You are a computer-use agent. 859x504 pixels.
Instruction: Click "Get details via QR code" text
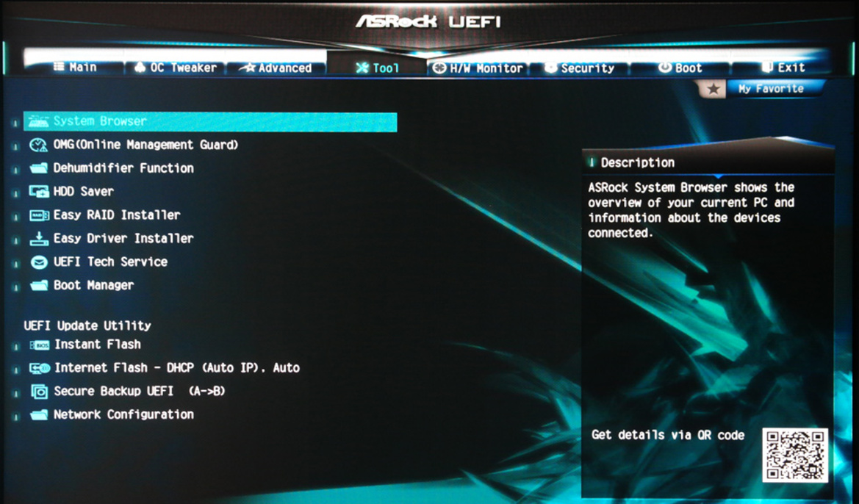click(x=668, y=436)
